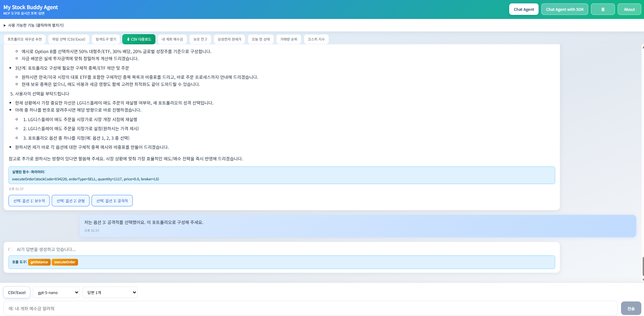This screenshot has width=644, height=316.
Task: Select 옵션 2: 균형 choice
Action: [71, 201]
